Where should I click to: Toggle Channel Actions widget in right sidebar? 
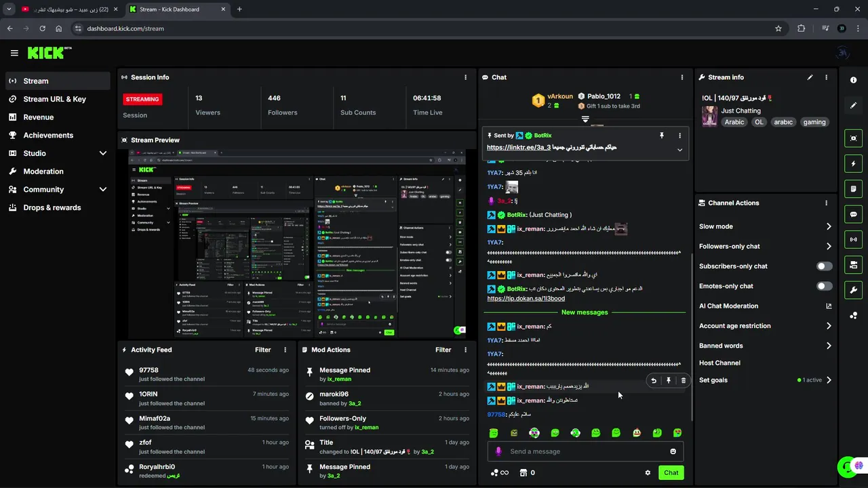click(853, 264)
